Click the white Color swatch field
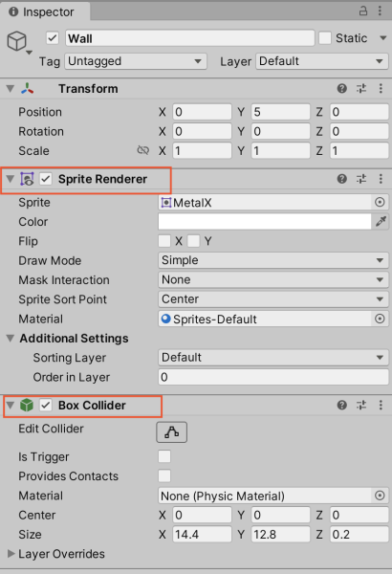 (x=265, y=222)
